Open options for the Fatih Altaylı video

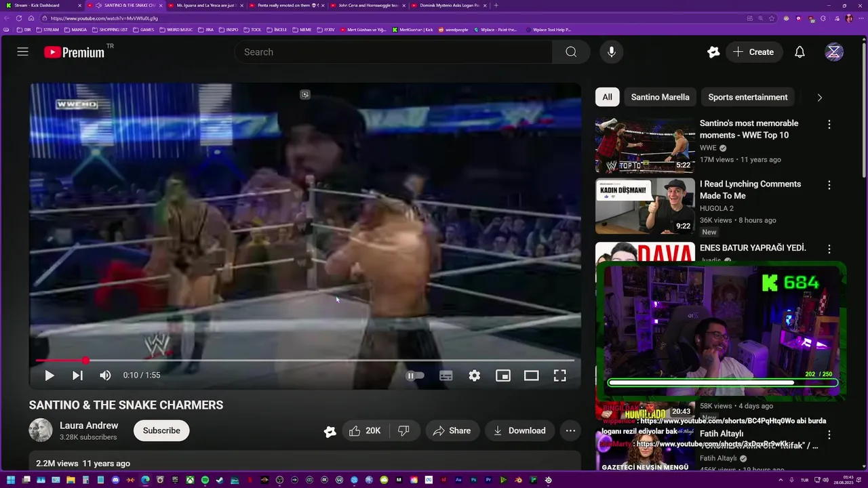(829, 435)
